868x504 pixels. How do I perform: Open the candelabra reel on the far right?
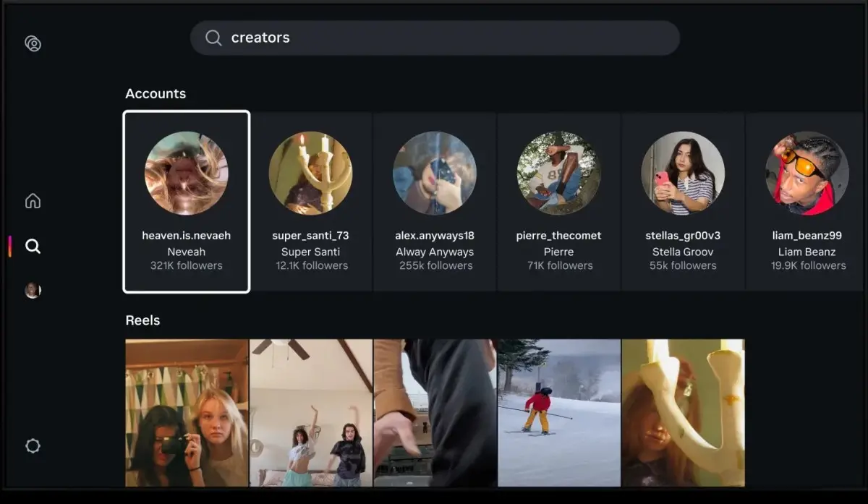tap(683, 412)
